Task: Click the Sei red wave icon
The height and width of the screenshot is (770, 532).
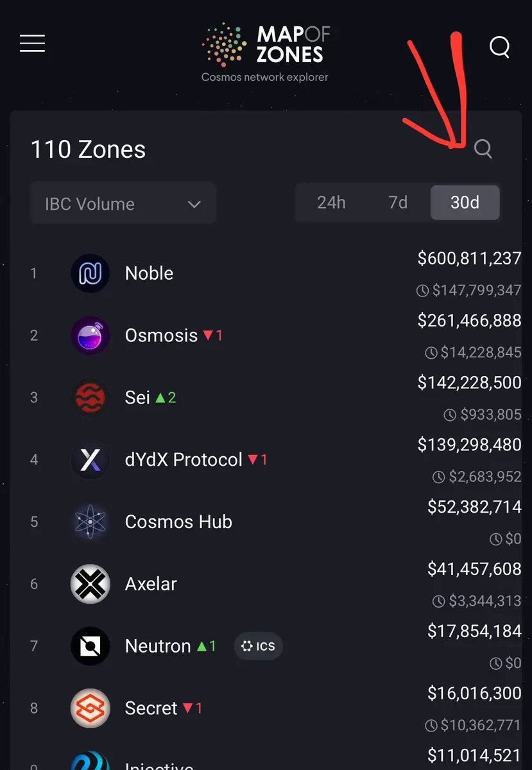Action: click(x=90, y=398)
